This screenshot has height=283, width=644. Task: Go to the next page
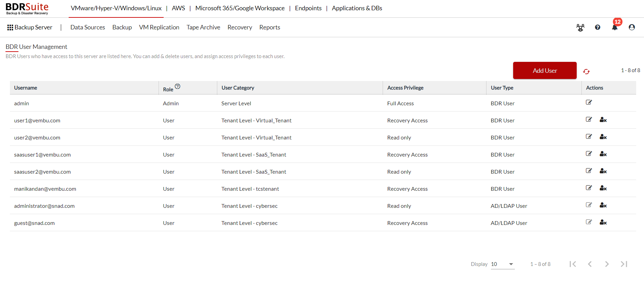coord(607,264)
